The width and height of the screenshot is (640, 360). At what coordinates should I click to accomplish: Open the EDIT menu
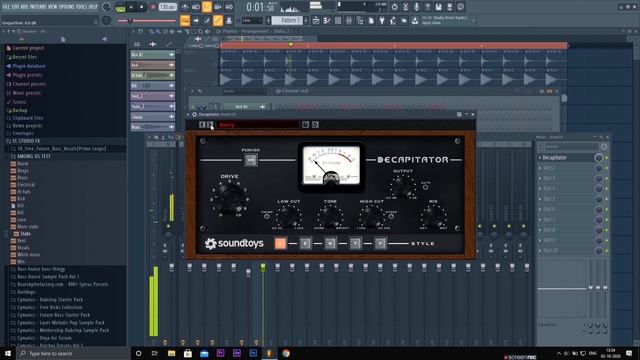point(16,7)
